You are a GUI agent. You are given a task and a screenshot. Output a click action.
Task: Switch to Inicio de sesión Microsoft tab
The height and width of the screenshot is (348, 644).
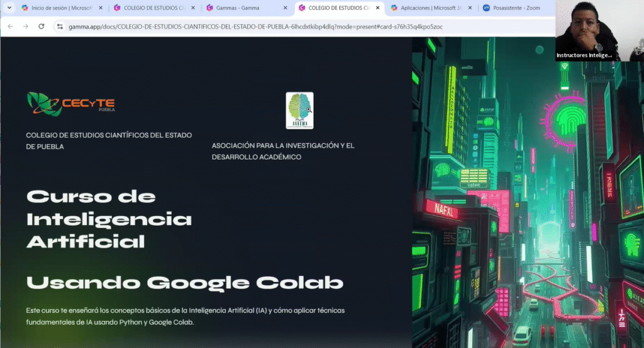(x=62, y=8)
